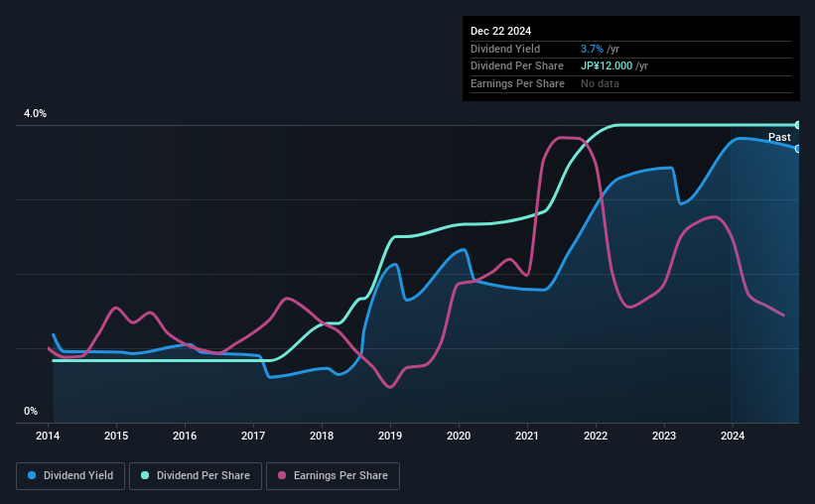Select the 2022 x-axis label
Screen dimensions: 815x504
tap(596, 436)
